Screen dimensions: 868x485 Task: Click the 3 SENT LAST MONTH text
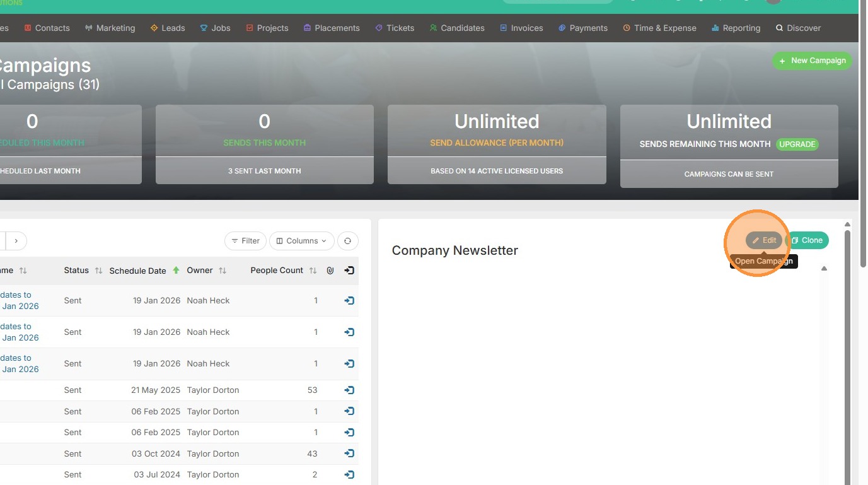(265, 171)
